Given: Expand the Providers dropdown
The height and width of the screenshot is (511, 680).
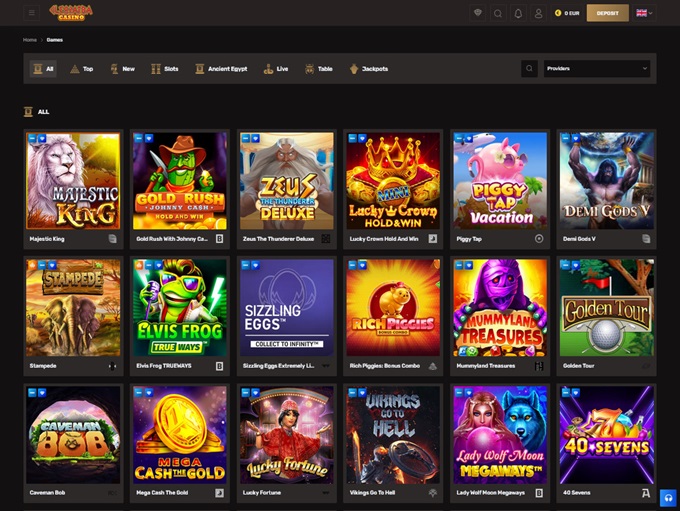Looking at the screenshot, I should (597, 69).
